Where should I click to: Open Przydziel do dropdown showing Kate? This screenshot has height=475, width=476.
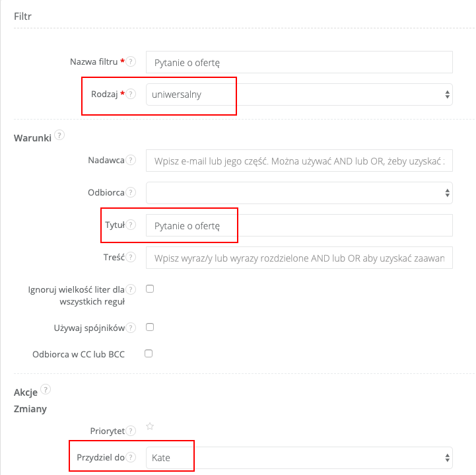(x=299, y=457)
